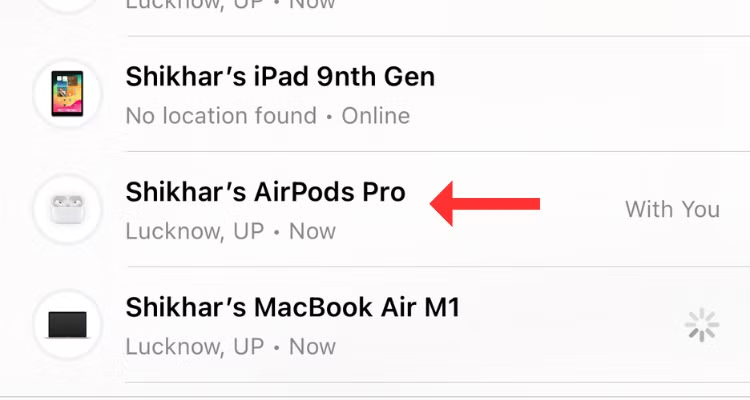Select Shikhar's AirPods Pro device name

[x=265, y=192]
